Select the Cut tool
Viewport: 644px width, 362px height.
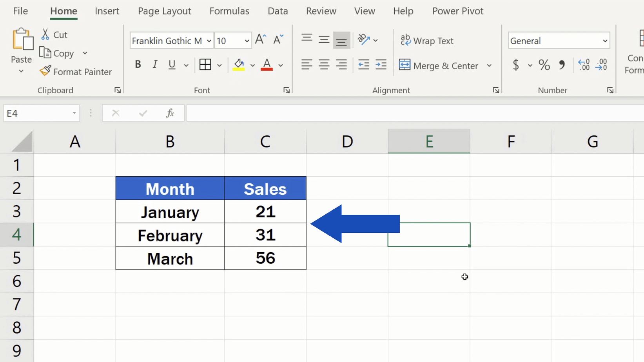pos(54,34)
